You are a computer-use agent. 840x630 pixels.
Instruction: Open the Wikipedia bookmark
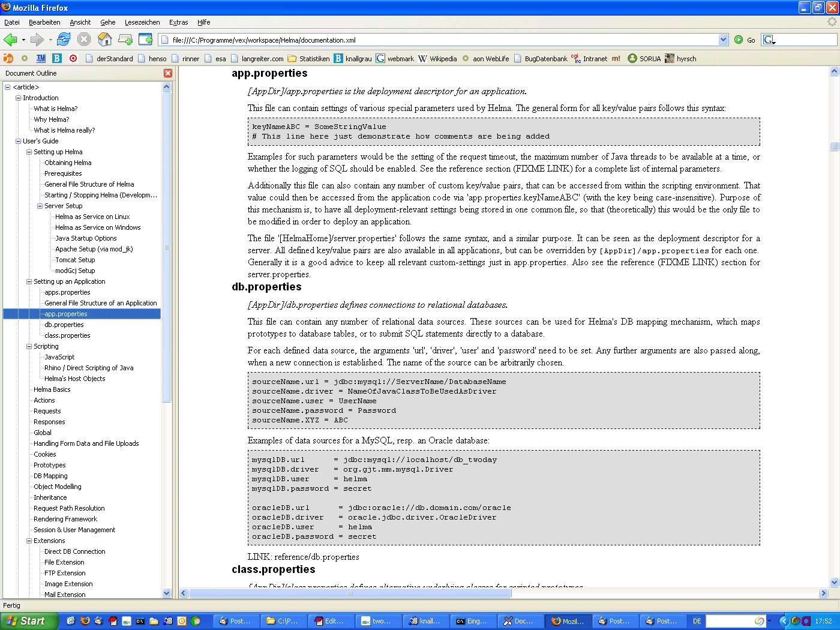click(x=438, y=59)
